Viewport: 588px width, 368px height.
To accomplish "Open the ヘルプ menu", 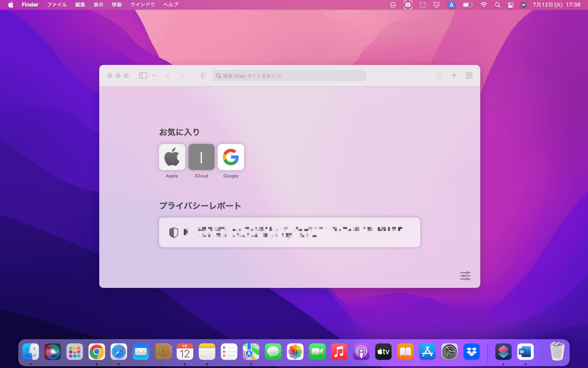I will click(x=171, y=5).
